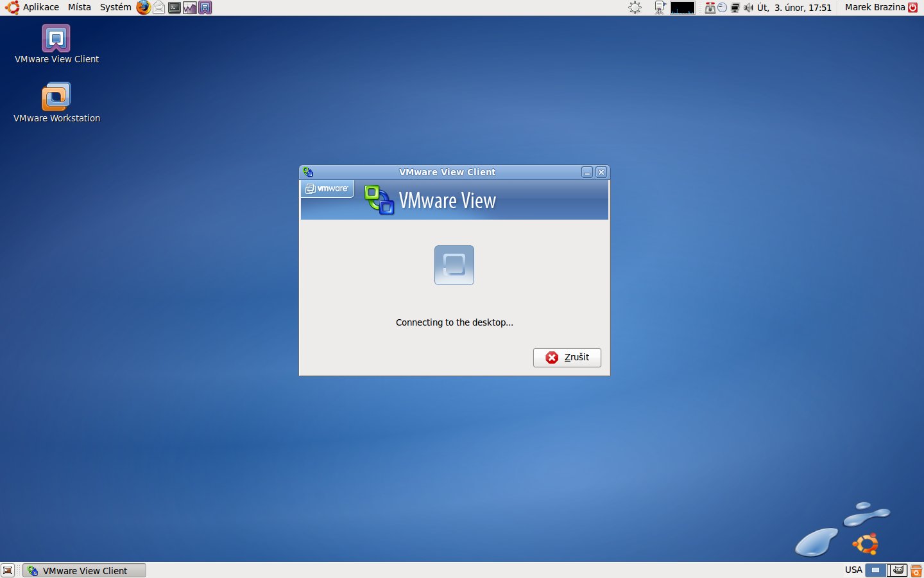Click the network monitor tray icon
Viewport: 924px width, 578px height.
pyautogui.click(x=735, y=8)
